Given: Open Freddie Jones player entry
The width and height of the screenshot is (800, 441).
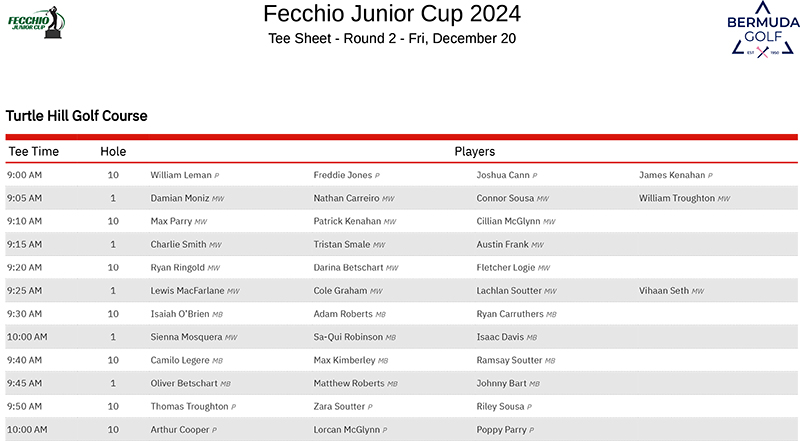Looking at the screenshot, I should click(x=342, y=175).
